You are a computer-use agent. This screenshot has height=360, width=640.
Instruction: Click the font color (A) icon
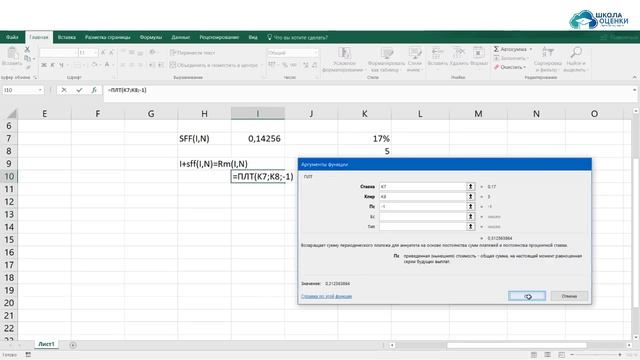coord(107,64)
